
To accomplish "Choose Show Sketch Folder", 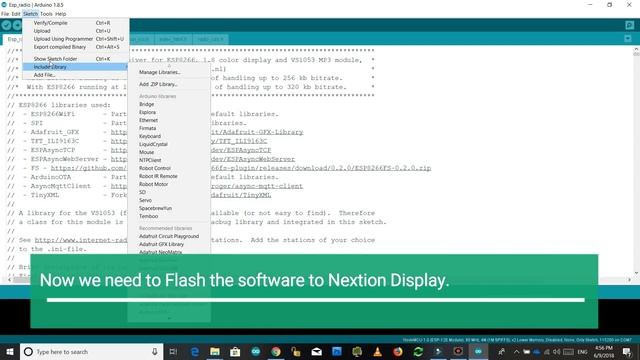I will click(x=76, y=59).
